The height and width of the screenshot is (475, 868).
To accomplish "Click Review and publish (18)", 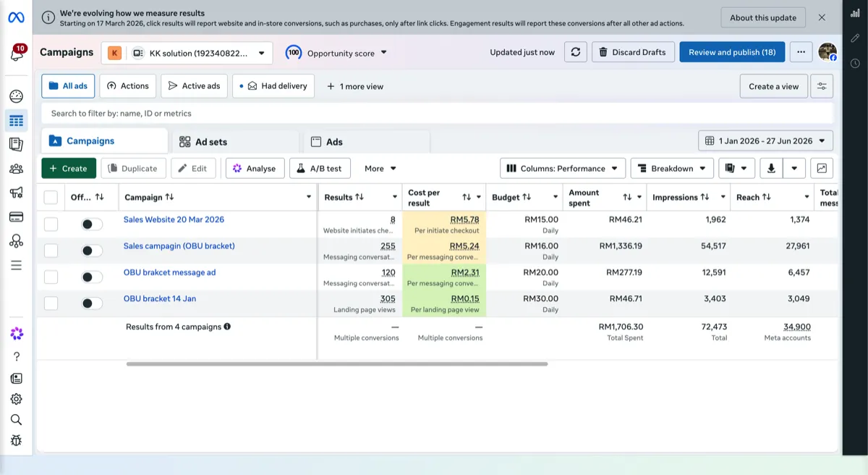I will pos(732,52).
